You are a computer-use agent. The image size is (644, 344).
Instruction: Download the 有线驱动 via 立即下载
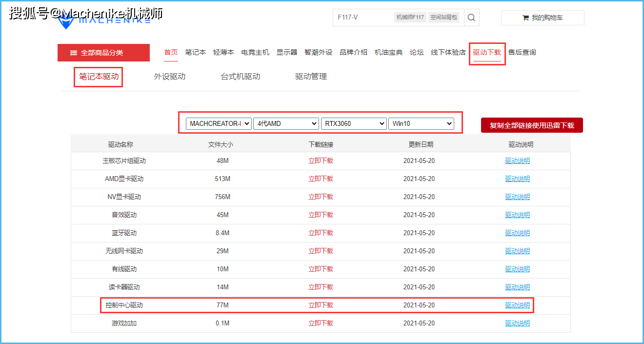(x=321, y=269)
